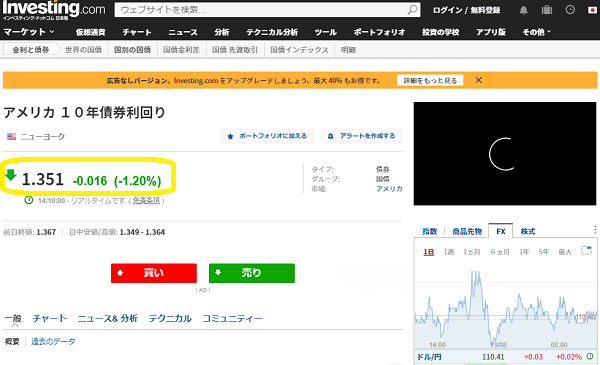Set the widget chart range to 1年

coord(524,252)
